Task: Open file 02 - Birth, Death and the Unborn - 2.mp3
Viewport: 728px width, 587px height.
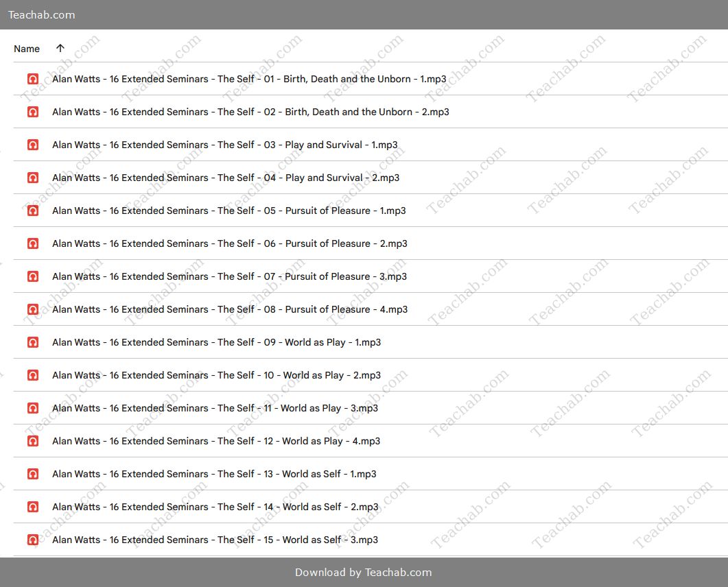Action: coord(250,112)
